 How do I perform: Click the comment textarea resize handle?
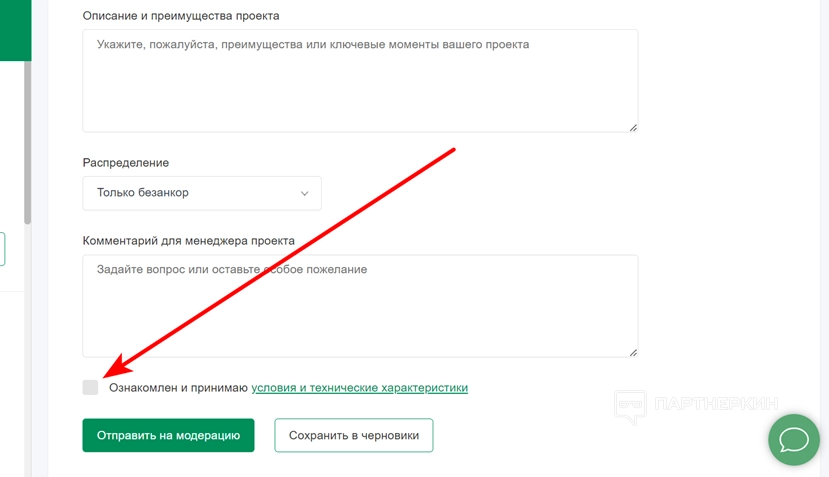(633, 352)
